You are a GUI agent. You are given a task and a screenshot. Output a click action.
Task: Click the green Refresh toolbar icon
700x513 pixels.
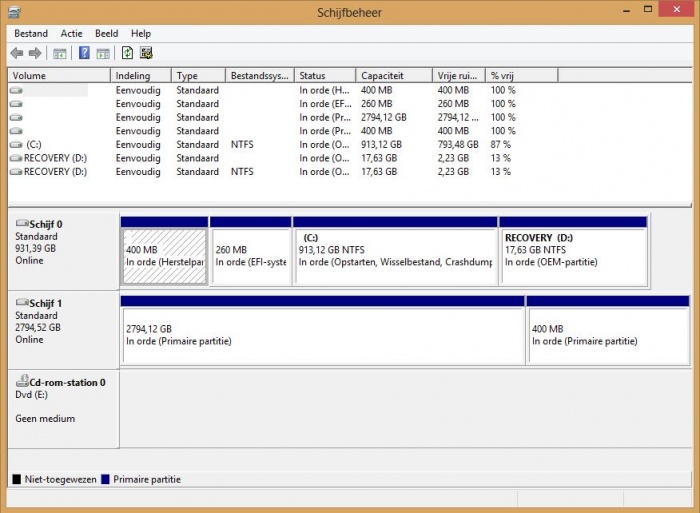point(127,53)
